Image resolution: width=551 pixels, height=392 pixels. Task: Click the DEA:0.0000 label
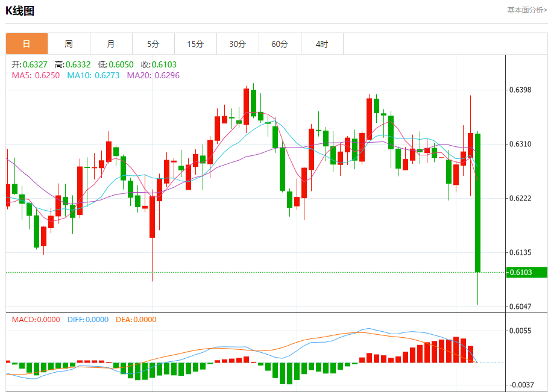(136, 320)
